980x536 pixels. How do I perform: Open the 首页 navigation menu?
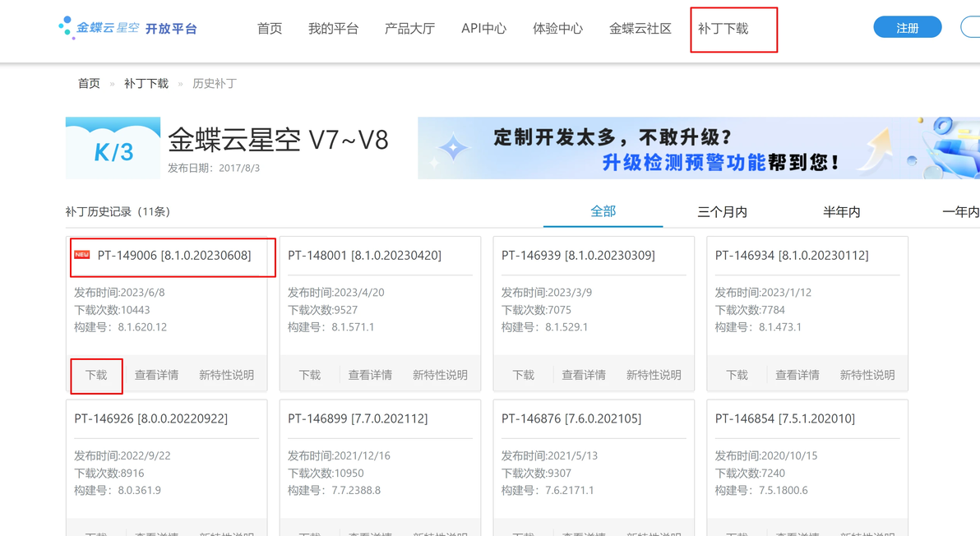coord(270,29)
